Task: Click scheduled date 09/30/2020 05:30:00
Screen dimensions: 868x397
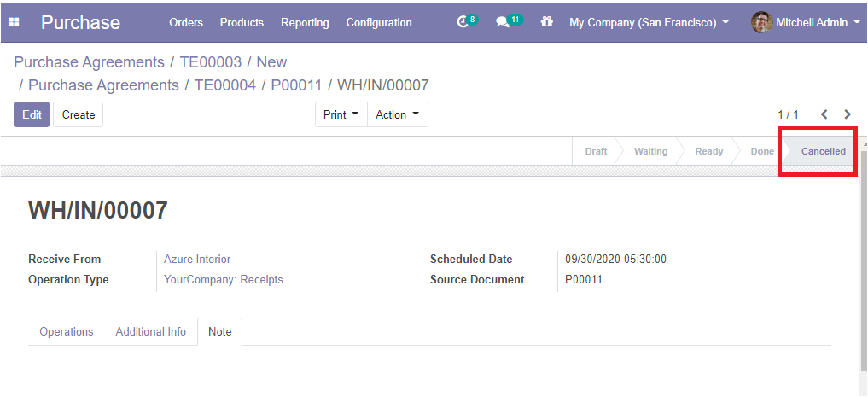Action: pos(615,260)
